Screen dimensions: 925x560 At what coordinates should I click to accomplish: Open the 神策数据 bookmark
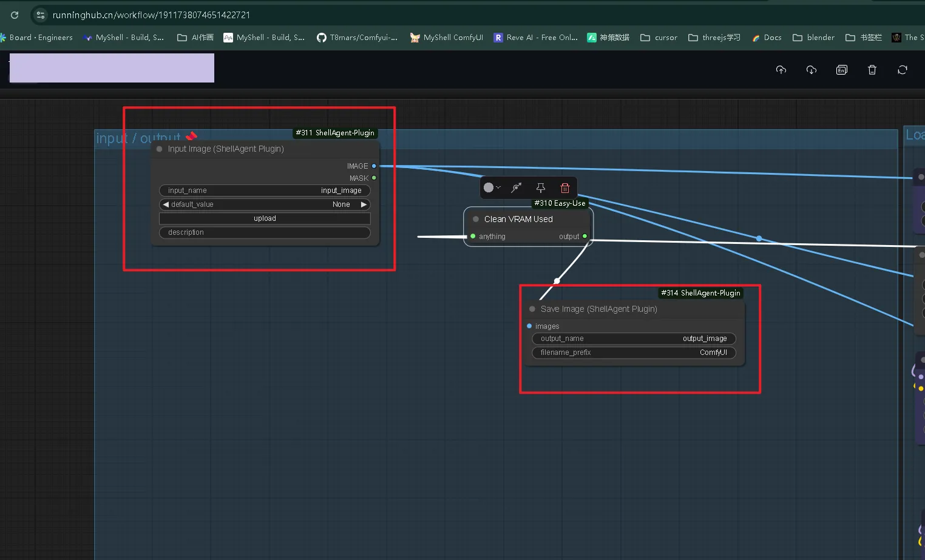pyautogui.click(x=608, y=38)
